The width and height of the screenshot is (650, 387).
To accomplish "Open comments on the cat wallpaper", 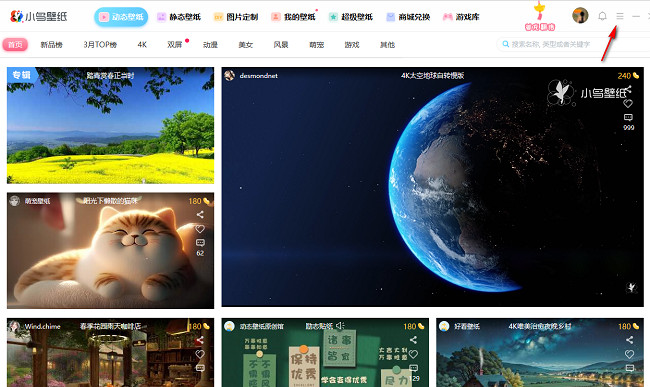I will click(200, 243).
